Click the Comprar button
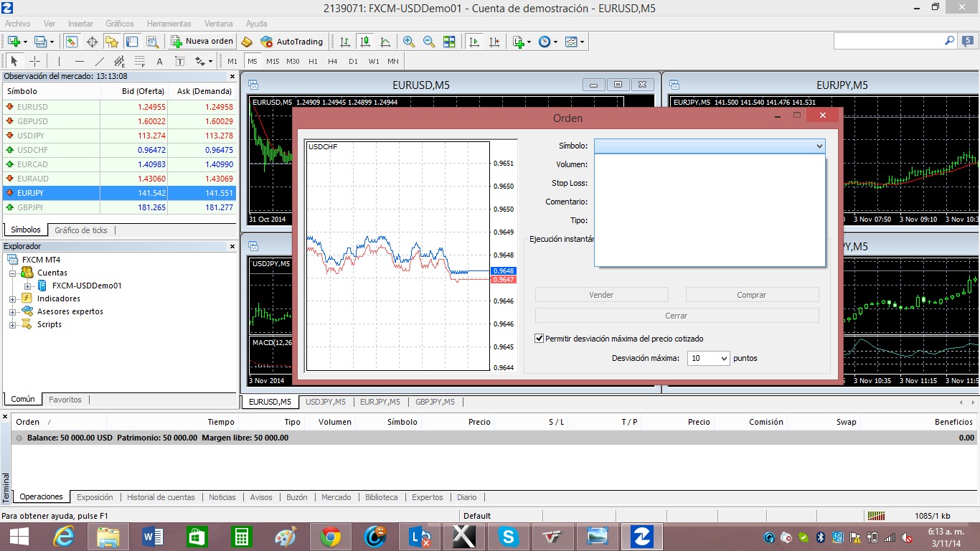Image resolution: width=980 pixels, height=551 pixels. [x=752, y=295]
